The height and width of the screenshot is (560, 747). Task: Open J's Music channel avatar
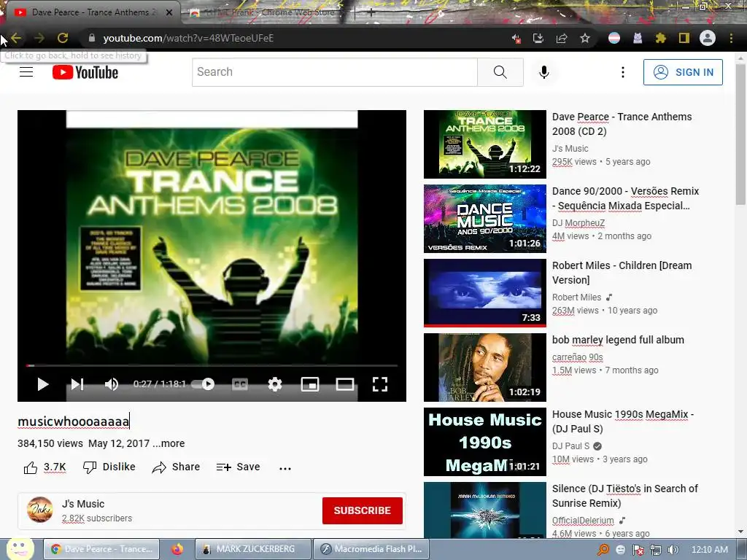[x=40, y=510]
